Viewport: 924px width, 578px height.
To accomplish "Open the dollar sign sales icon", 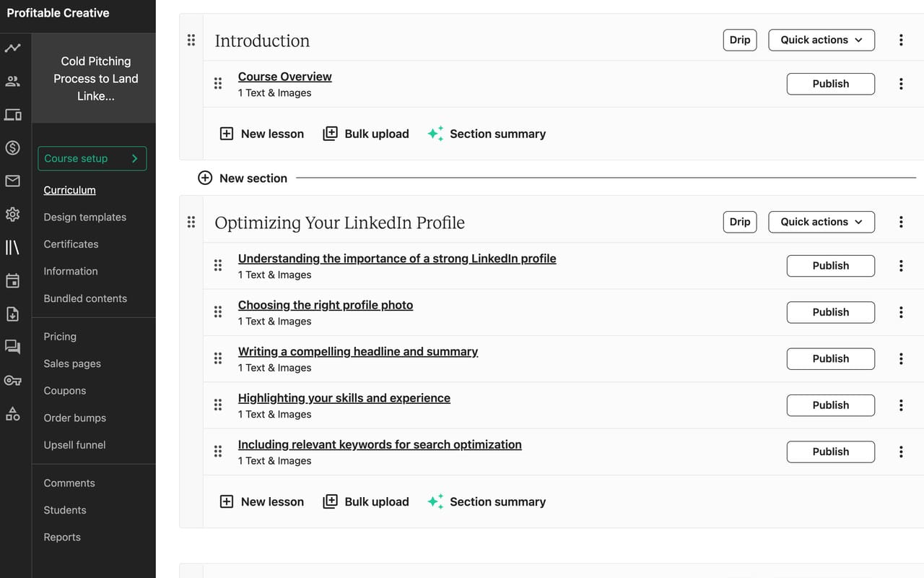I will click(x=12, y=148).
